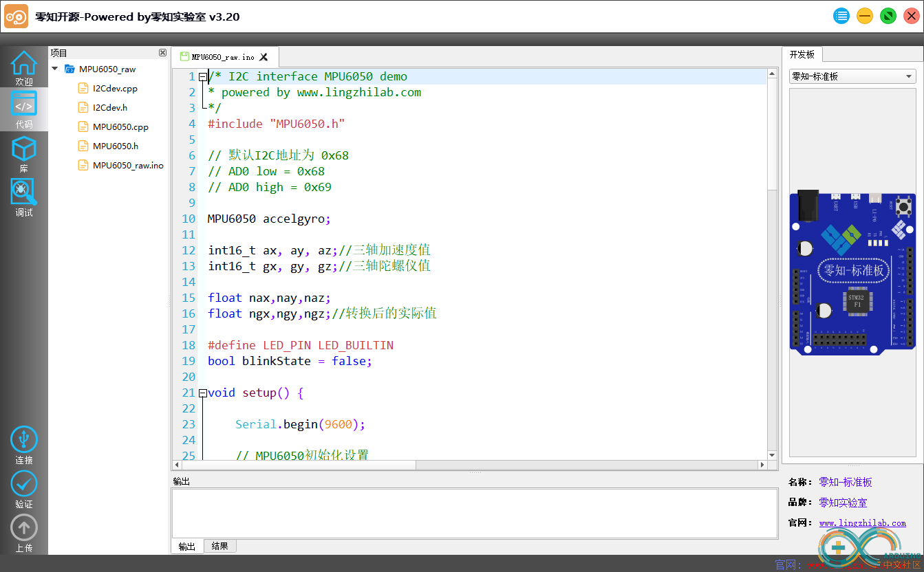This screenshot has width=924, height=572.
Task: Click the float nax,nay,naz; line
Action: [x=269, y=298]
